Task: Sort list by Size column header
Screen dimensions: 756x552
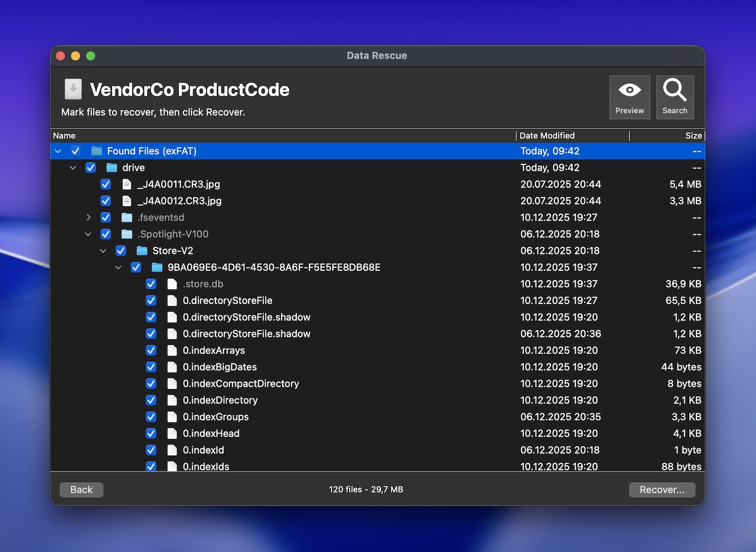Action: 693,136
